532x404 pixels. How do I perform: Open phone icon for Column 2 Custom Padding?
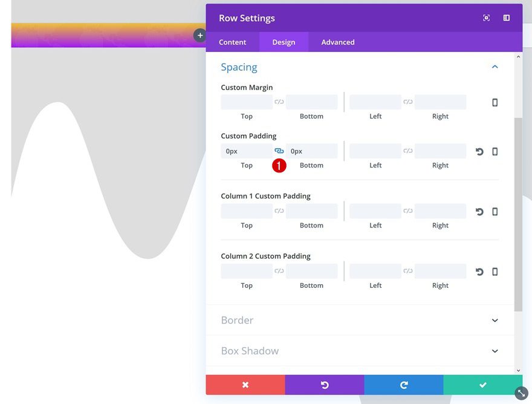[495, 272]
